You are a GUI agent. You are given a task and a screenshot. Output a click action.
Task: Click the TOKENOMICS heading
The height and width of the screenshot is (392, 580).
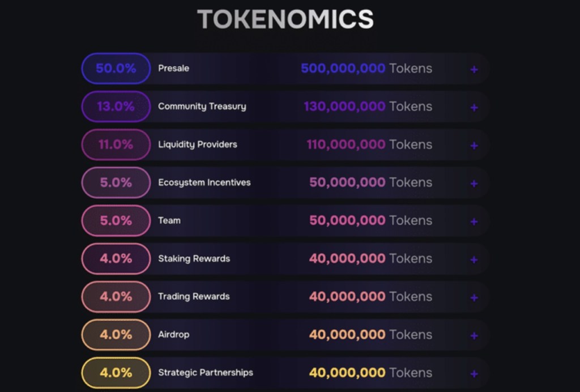point(285,20)
